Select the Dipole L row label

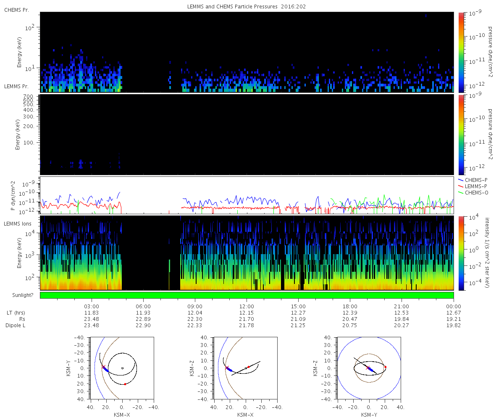pos(16,325)
